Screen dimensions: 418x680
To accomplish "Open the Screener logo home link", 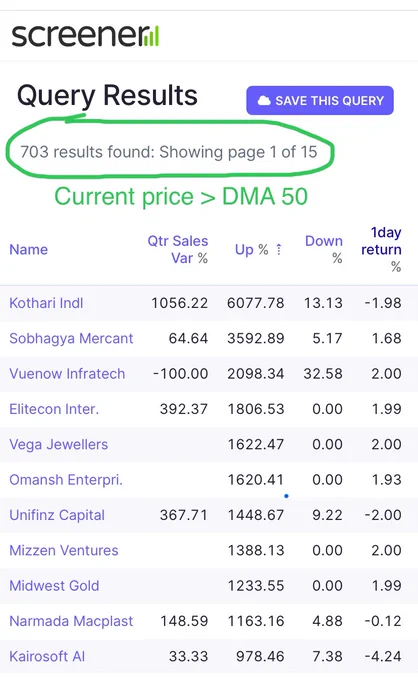I will pyautogui.click(x=85, y=36).
